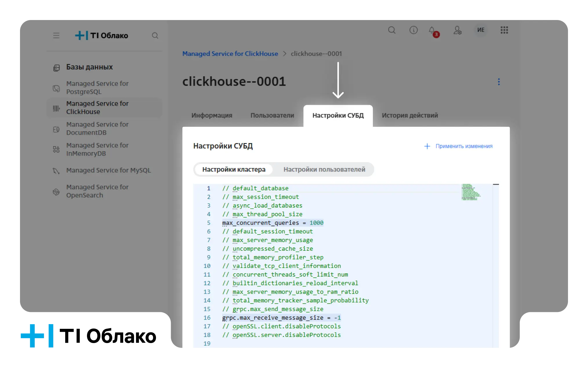Switch to the Информация tab

pyautogui.click(x=212, y=116)
